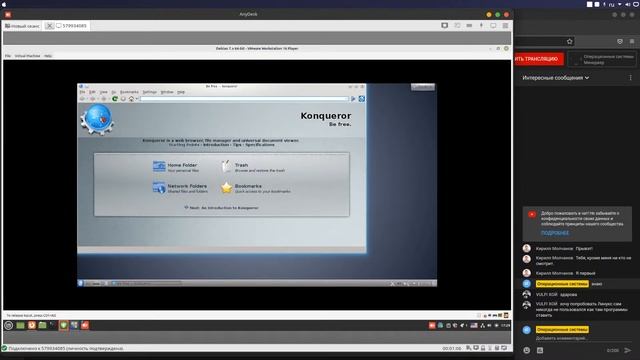Launch remote taskbar orange Firefox icon
640x360 pixels.
(31, 325)
